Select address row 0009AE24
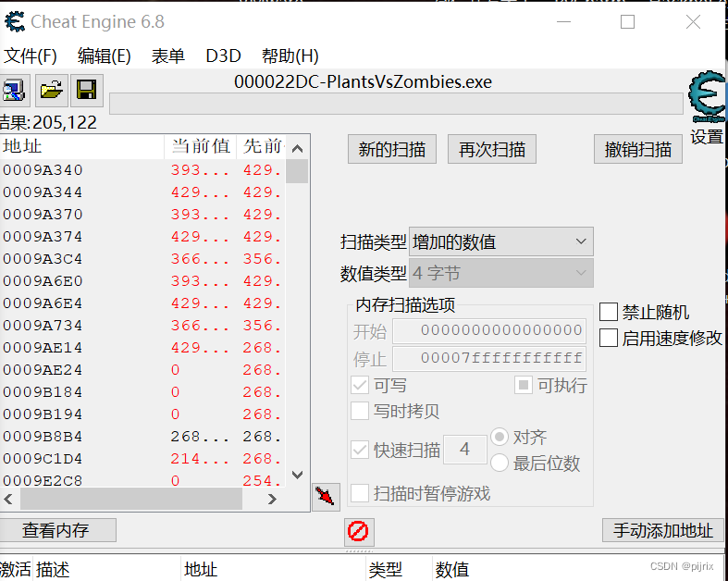 click(142, 370)
